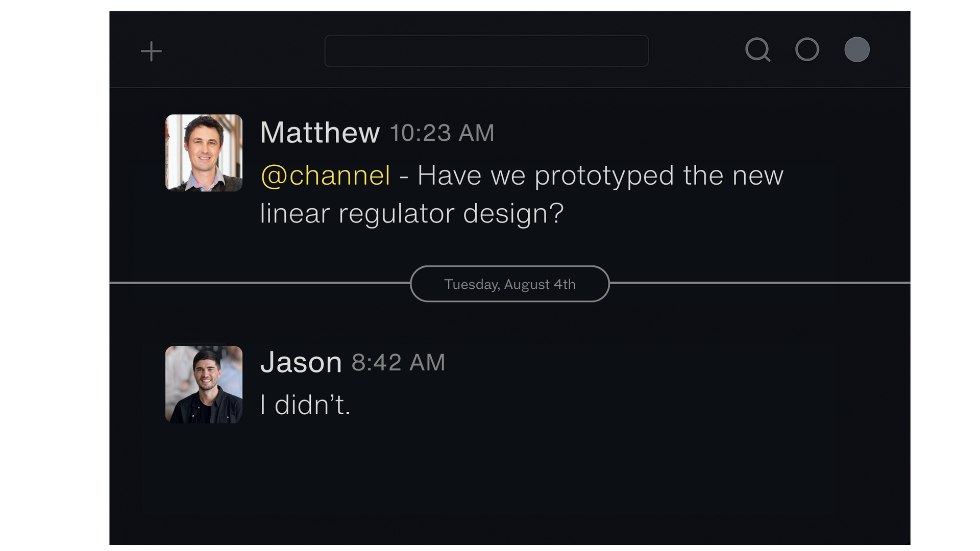Select Matthew's linear regulator design message text
980x551 pixels.
pyautogui.click(x=522, y=194)
